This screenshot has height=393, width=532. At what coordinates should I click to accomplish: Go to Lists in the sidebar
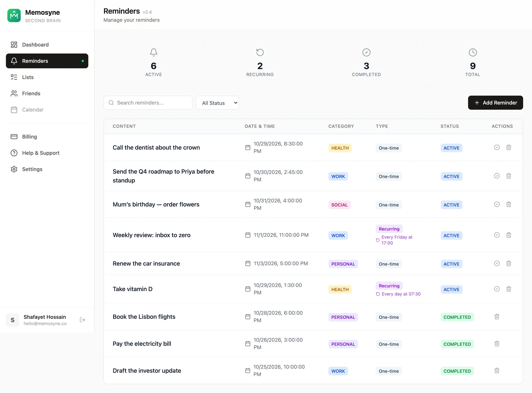[x=47, y=77]
